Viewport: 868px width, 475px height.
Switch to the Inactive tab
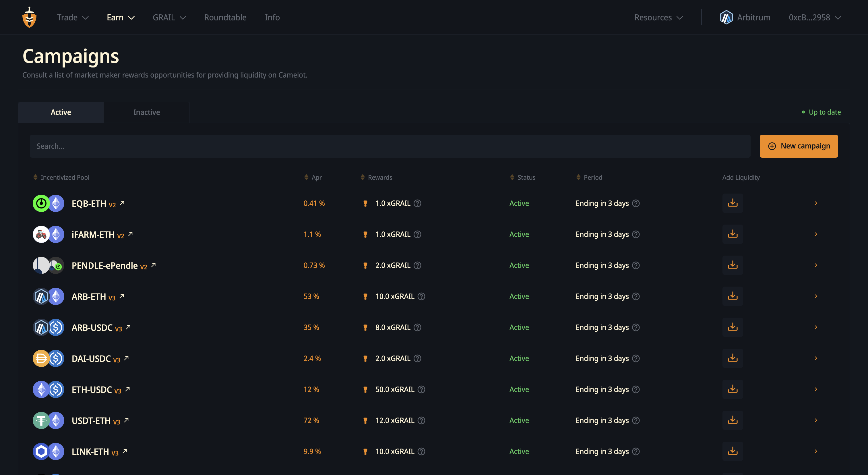147,112
